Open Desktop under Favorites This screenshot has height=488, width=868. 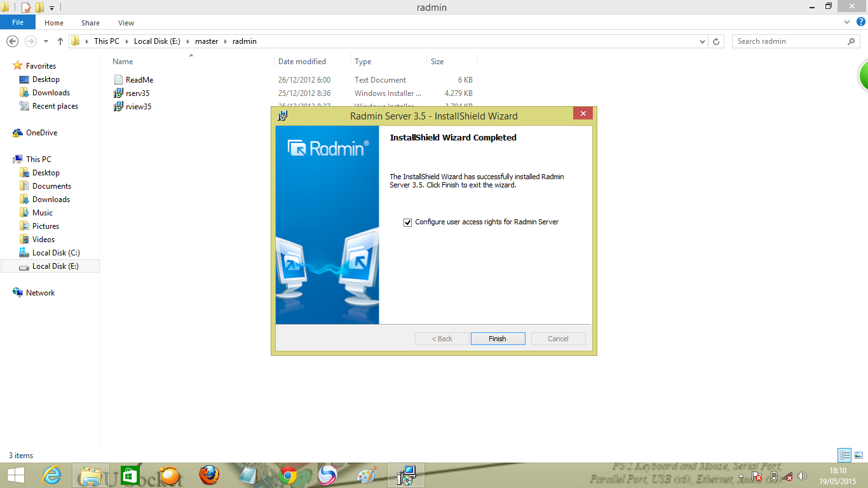click(46, 79)
